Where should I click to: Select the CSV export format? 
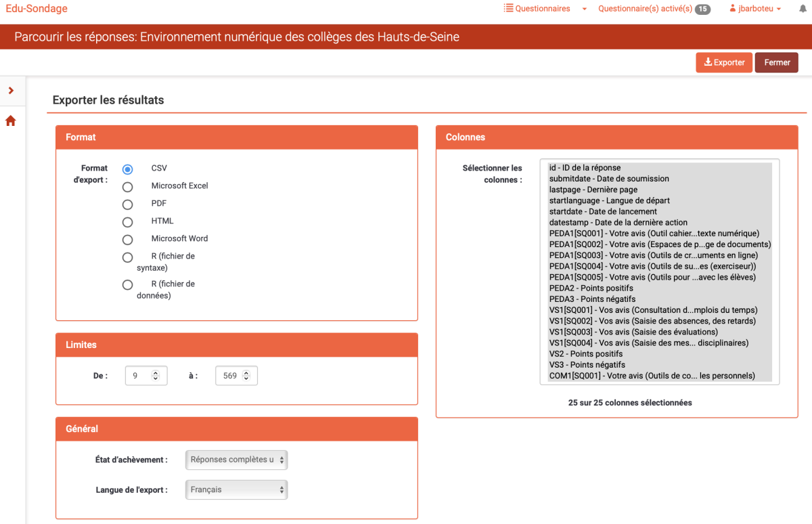(x=127, y=169)
